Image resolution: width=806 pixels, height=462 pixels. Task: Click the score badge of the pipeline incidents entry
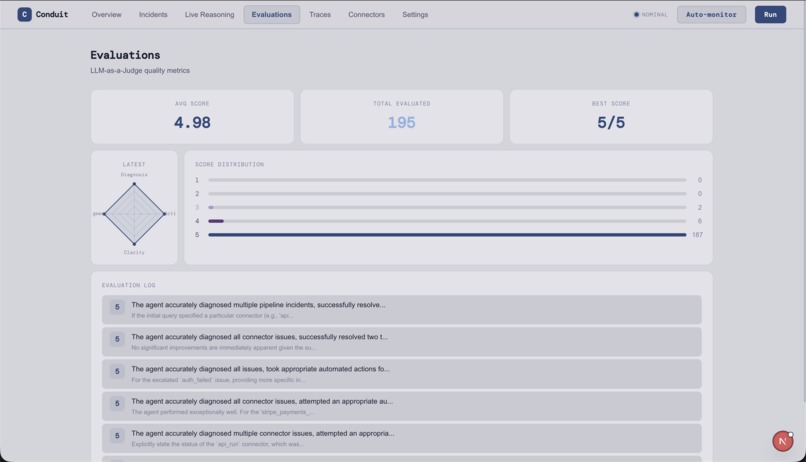(117, 307)
